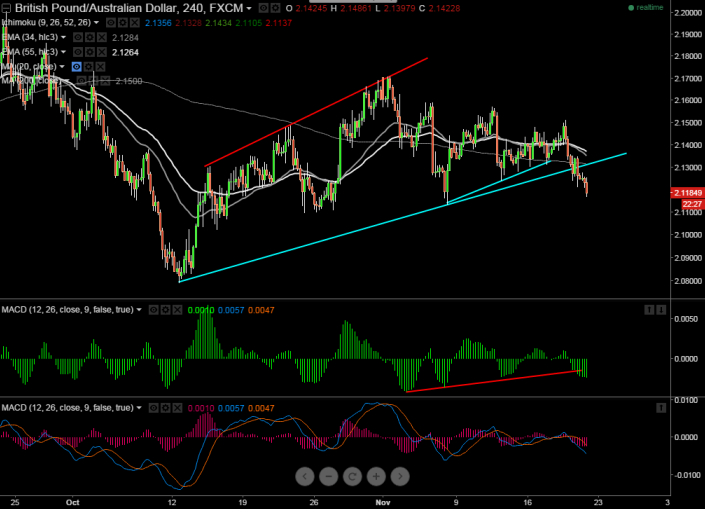This screenshot has width=705, height=509.
Task: Remove the lower MACD indicator
Action: pyautogui.click(x=178, y=408)
